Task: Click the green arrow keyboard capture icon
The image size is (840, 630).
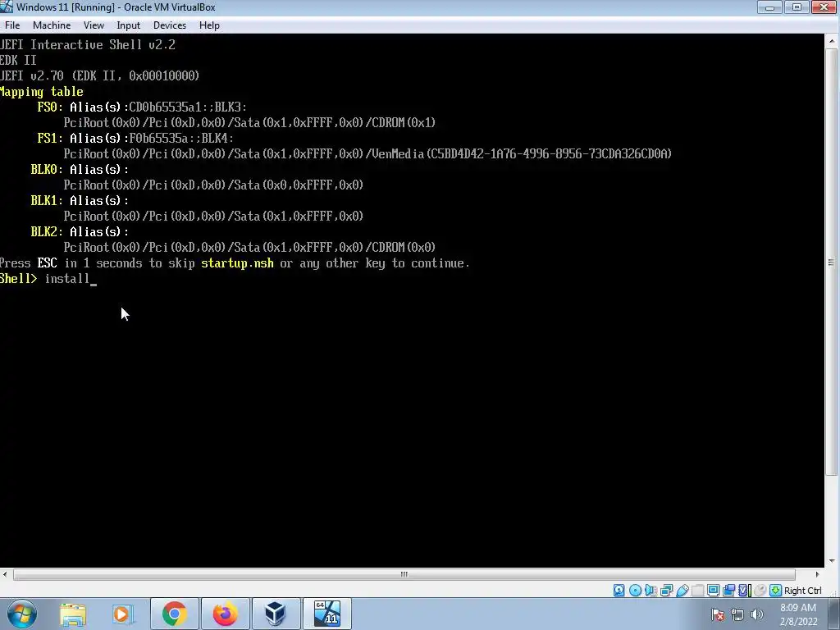Action: 775,591
